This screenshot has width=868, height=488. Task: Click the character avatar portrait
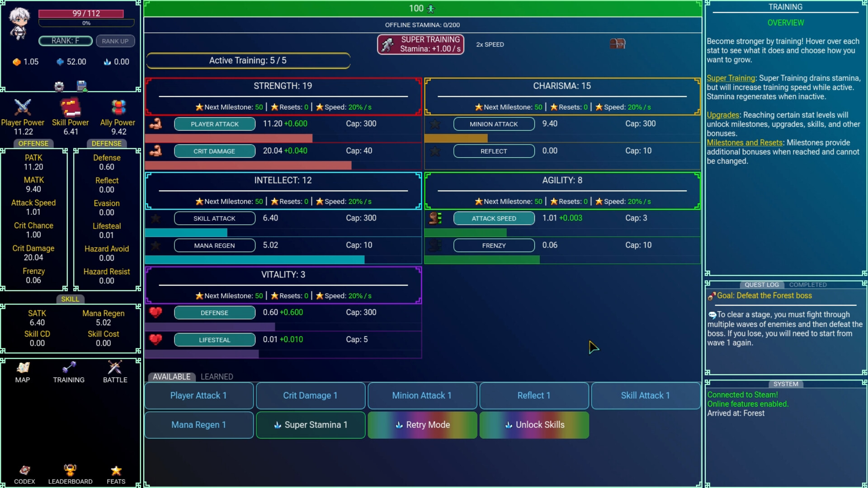point(19,23)
